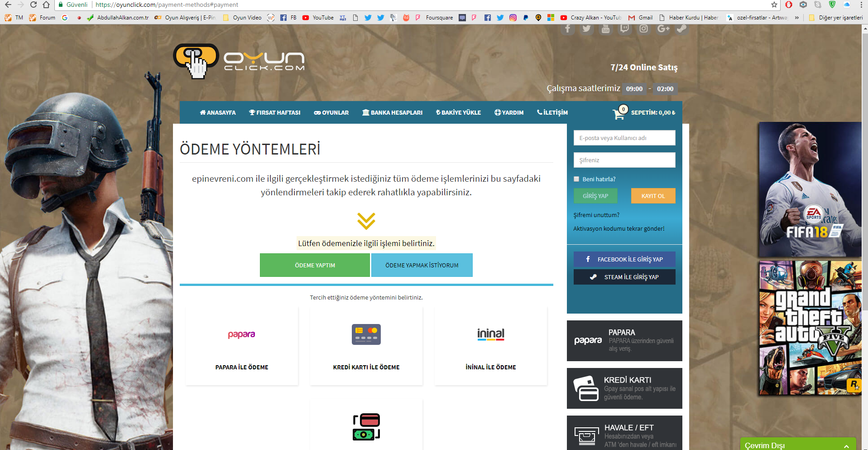
Task: Open BAKİYE YÜKLE menu item
Action: [x=458, y=112]
